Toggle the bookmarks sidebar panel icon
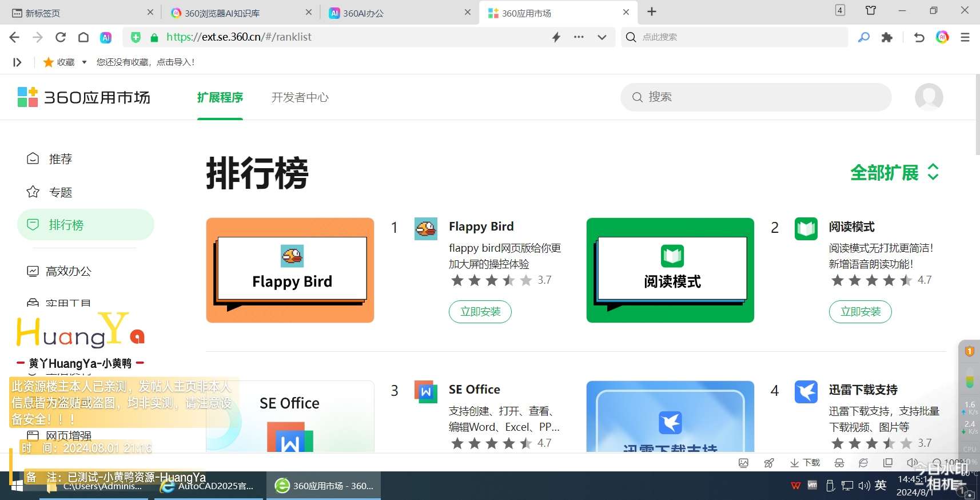The height and width of the screenshot is (500, 980). (x=17, y=62)
